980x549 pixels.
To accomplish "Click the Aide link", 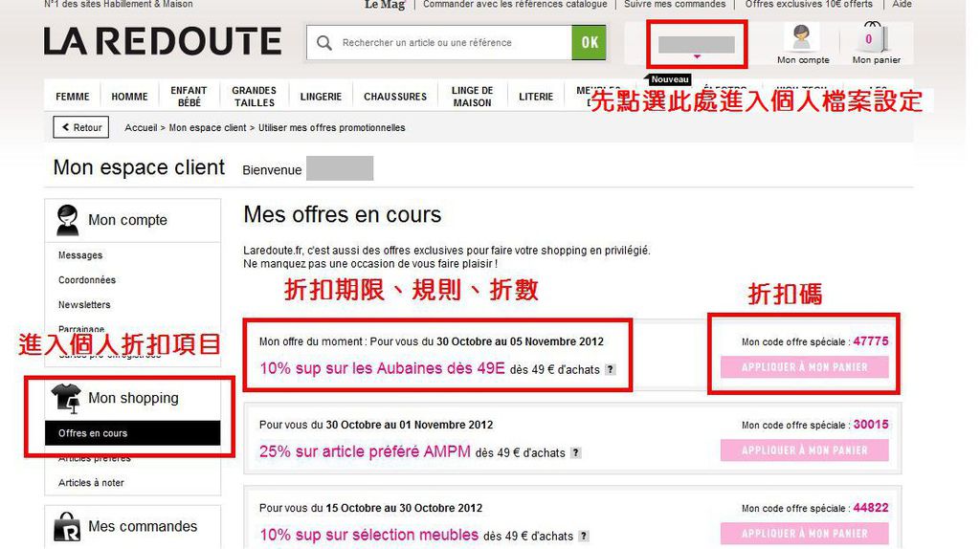I will point(902,5).
